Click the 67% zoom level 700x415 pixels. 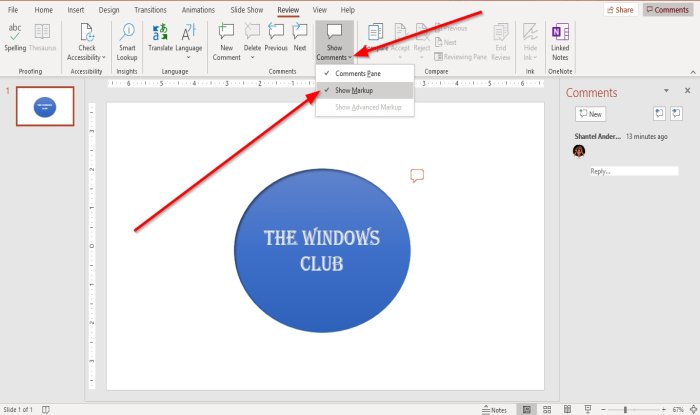tap(678, 409)
